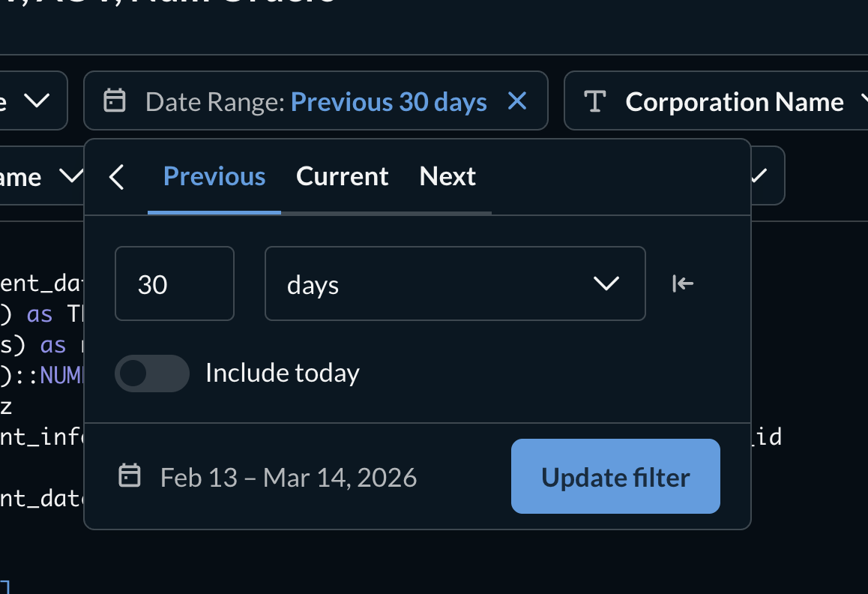This screenshot has width=868, height=594.
Task: Open the days unit dropdown
Action: pyautogui.click(x=455, y=283)
